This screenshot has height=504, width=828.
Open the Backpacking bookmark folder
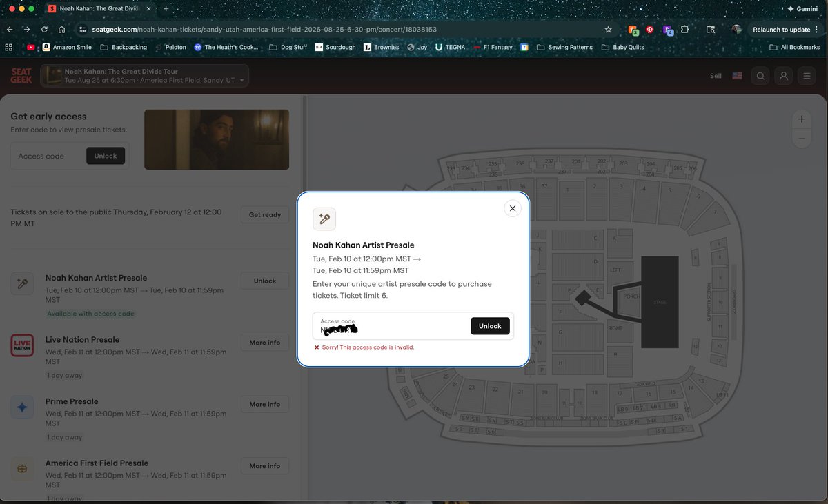[124, 47]
